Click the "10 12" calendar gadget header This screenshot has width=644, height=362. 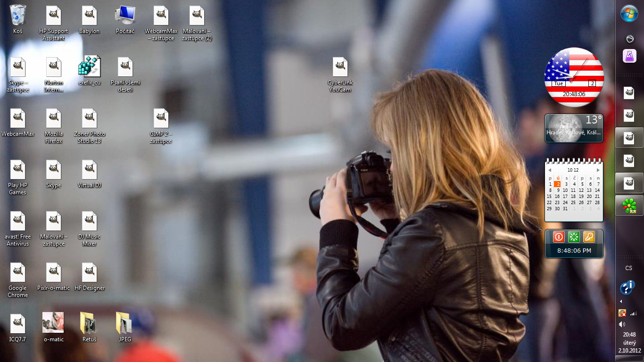573,170
